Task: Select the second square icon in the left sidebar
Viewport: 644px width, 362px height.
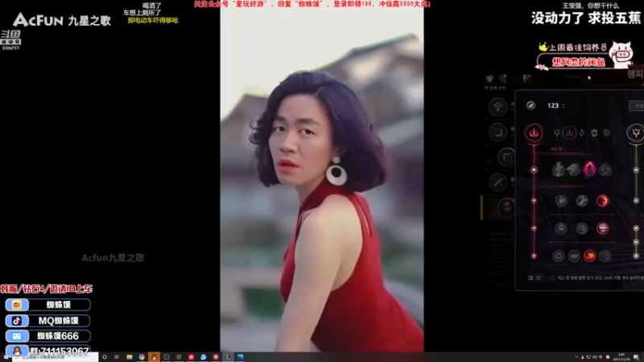Action: point(497,132)
